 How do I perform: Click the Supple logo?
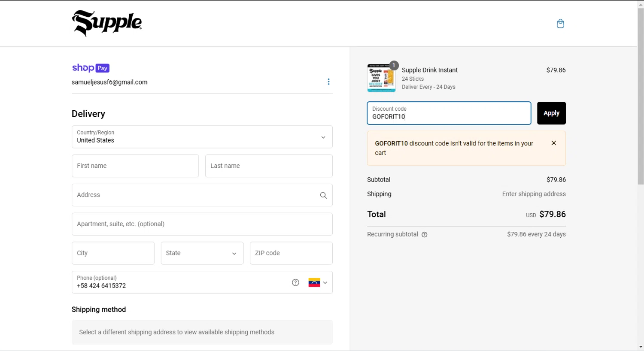click(107, 23)
